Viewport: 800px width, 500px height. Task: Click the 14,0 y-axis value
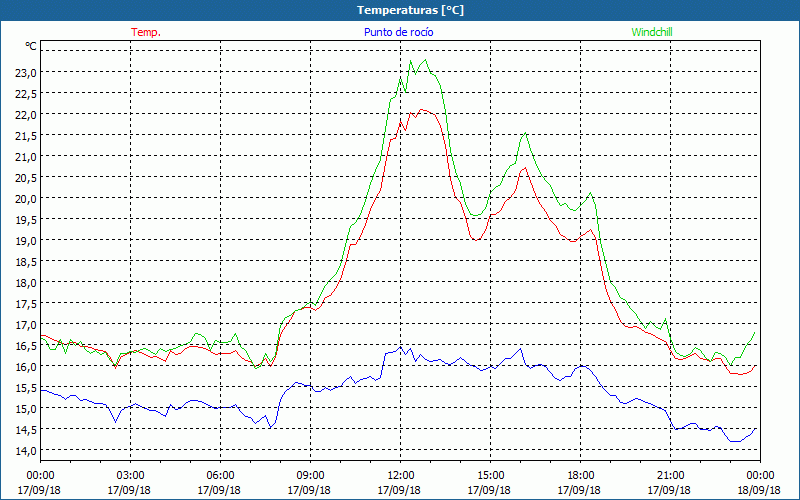click(26, 451)
